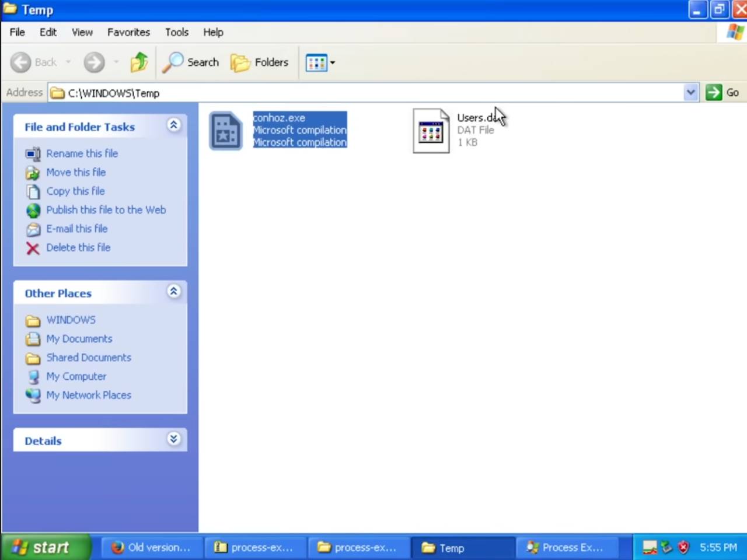Go up one folder level icon
Viewport: 747px width, 560px height.
tap(139, 62)
